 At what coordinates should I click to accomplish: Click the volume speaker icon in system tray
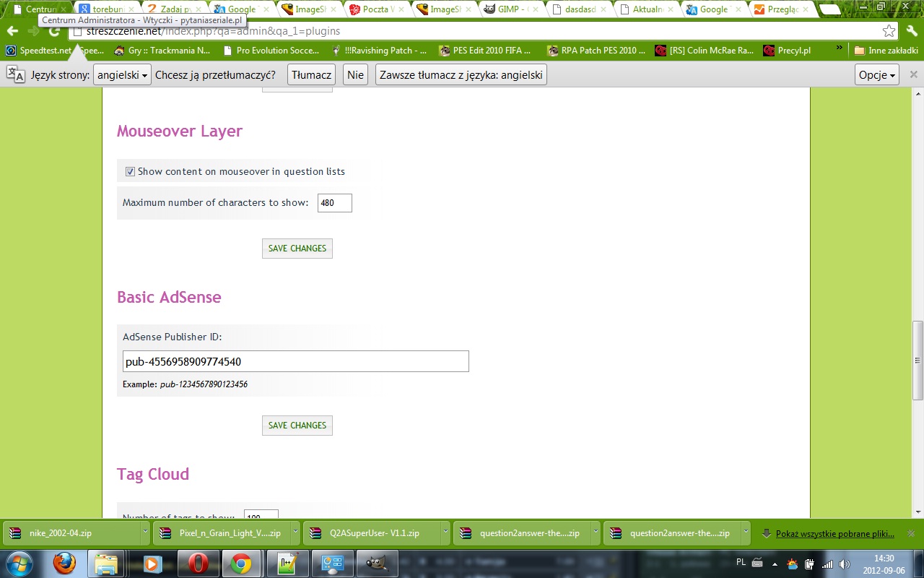pos(844,564)
